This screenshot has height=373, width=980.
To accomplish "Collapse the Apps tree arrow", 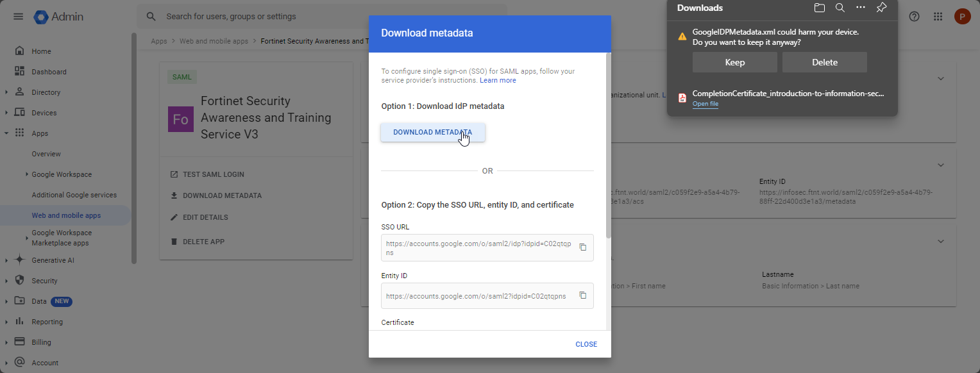I will pyautogui.click(x=6, y=133).
